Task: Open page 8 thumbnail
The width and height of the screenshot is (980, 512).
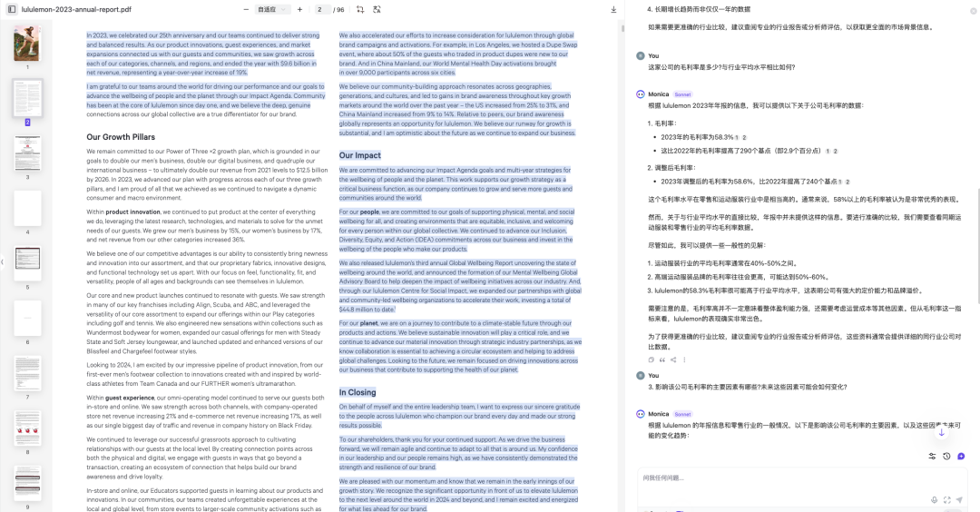Action: (27, 428)
